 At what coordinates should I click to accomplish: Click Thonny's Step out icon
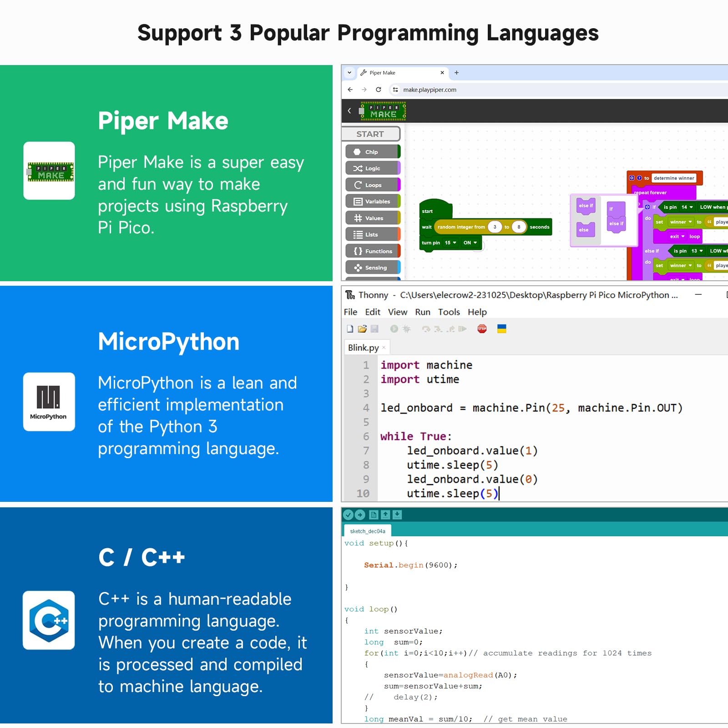[450, 329]
